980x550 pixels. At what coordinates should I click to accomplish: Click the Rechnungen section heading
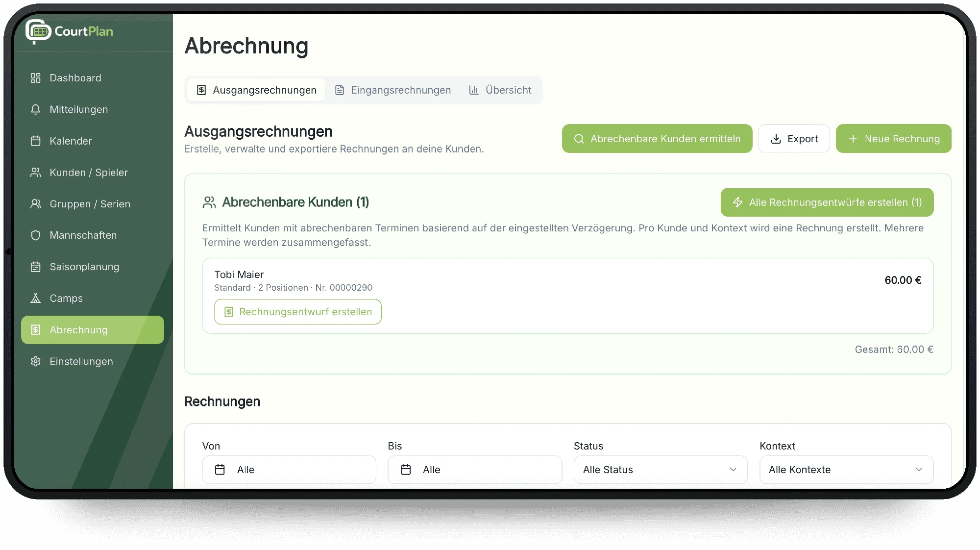click(x=222, y=401)
